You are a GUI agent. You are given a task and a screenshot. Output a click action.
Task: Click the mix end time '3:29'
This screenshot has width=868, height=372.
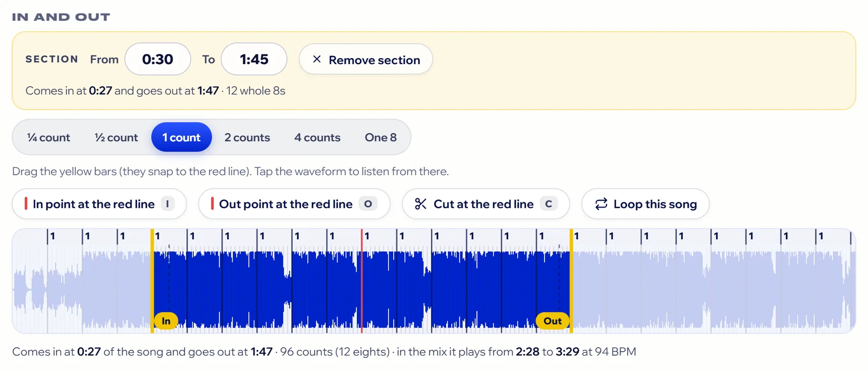click(567, 351)
